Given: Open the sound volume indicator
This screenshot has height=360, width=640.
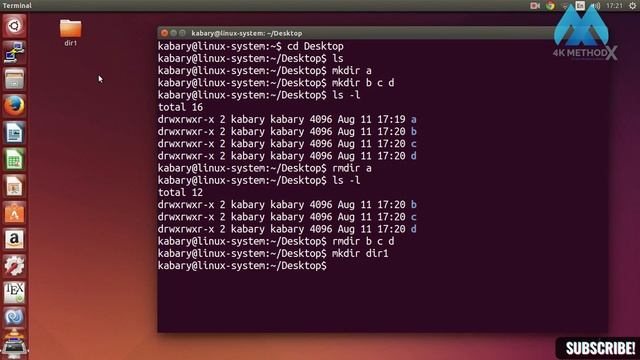Looking at the screenshot, I should [x=596, y=6].
